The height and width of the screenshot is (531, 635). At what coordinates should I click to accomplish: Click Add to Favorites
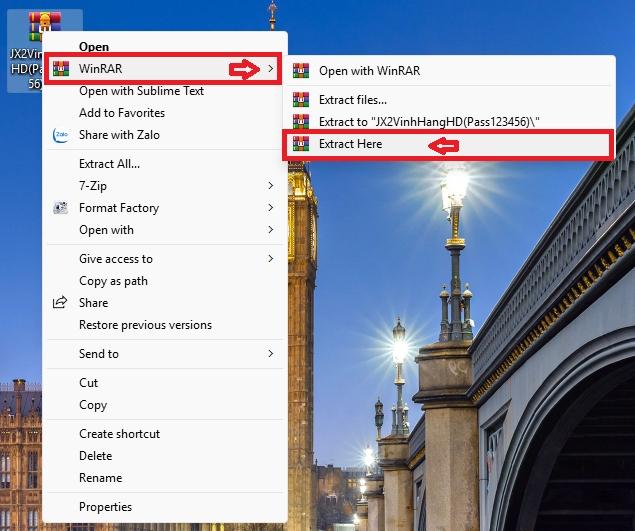(122, 113)
